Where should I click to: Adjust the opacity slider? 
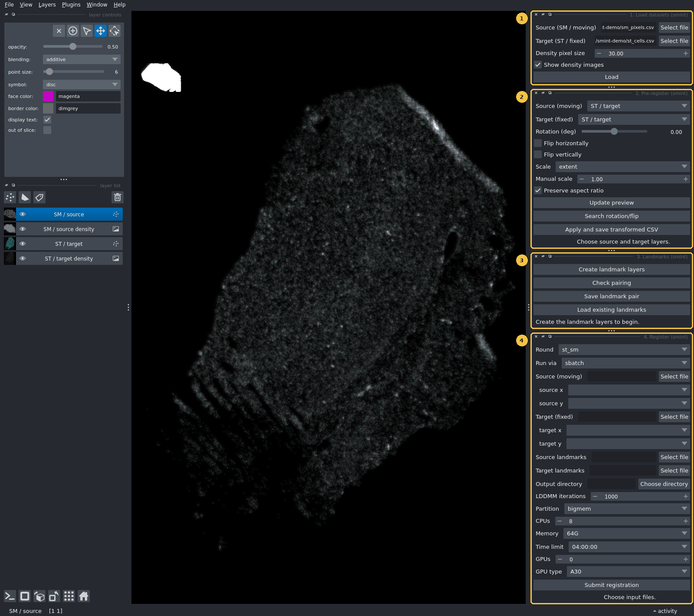[73, 46]
